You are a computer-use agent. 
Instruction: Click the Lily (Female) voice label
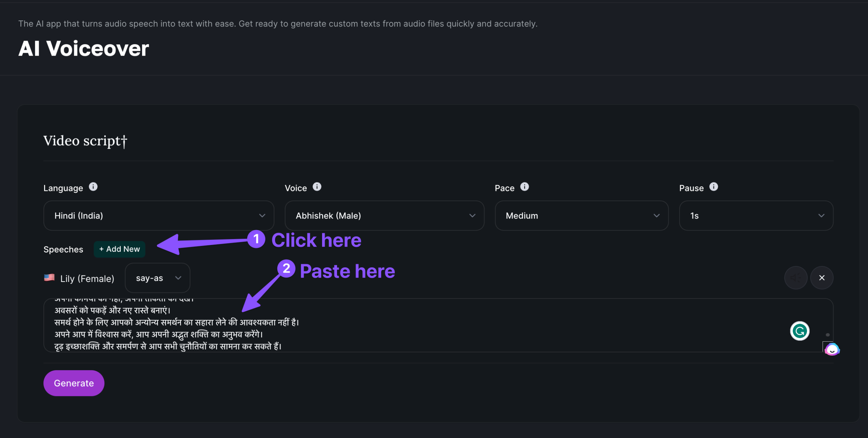pyautogui.click(x=87, y=279)
